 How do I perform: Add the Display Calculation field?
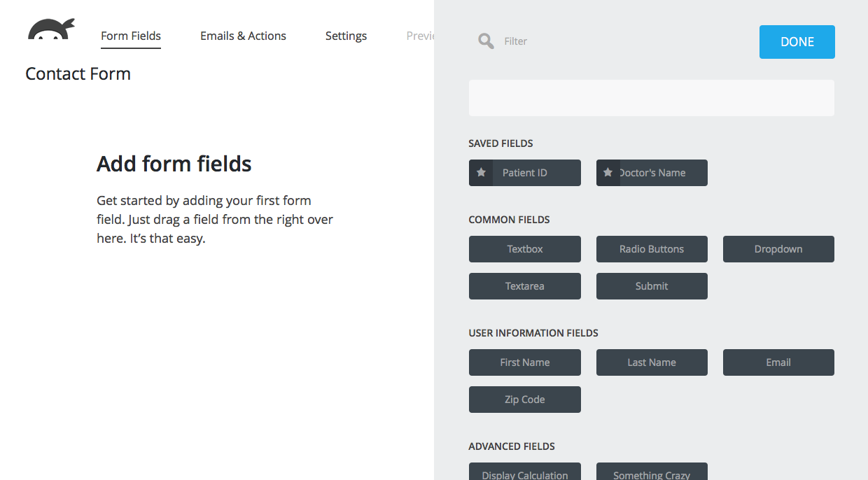pyautogui.click(x=524, y=472)
